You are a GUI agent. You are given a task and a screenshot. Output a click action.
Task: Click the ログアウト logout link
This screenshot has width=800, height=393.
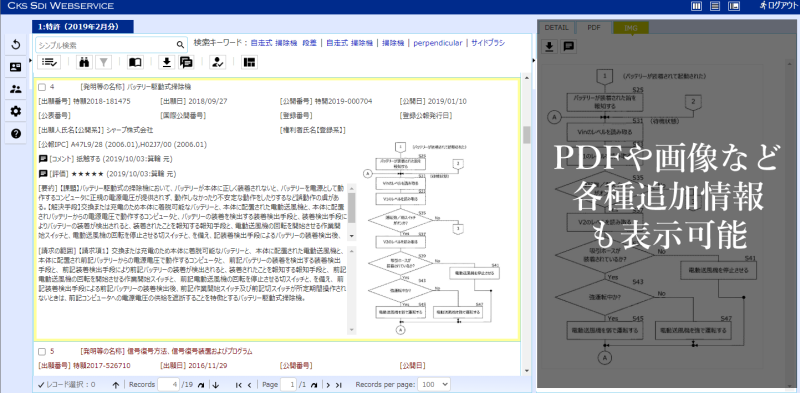[779, 6]
